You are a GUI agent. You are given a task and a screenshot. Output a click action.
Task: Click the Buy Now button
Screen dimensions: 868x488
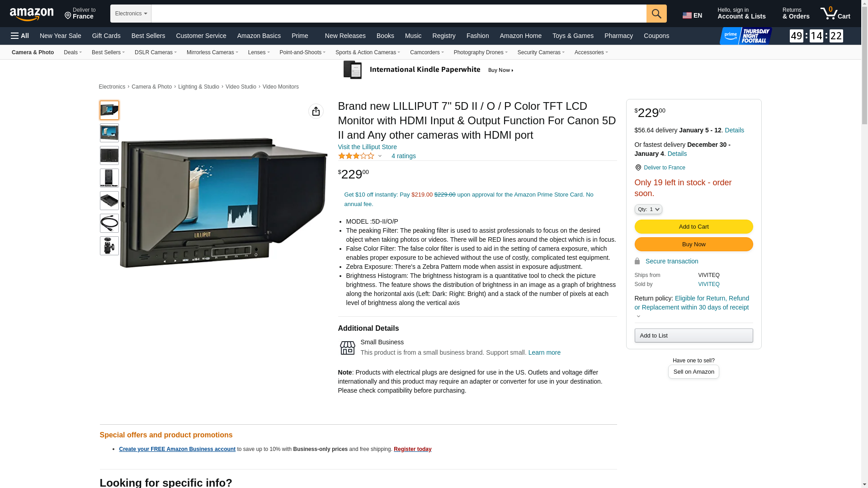coord(693,244)
